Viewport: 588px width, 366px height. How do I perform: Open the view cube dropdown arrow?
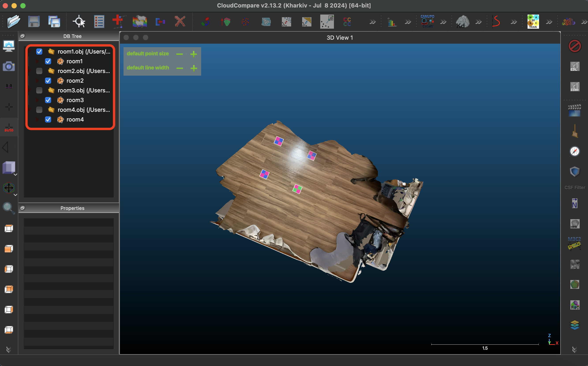pyautogui.click(x=15, y=175)
